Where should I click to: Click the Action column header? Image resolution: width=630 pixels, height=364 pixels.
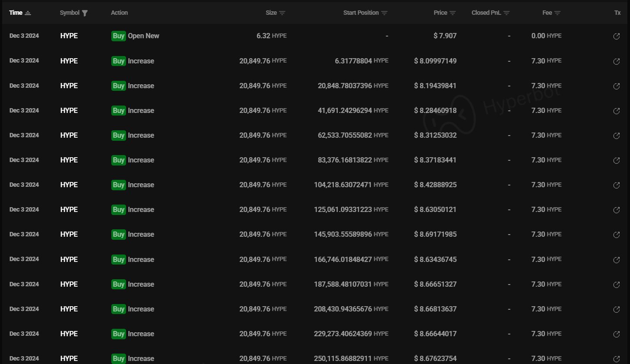point(119,13)
